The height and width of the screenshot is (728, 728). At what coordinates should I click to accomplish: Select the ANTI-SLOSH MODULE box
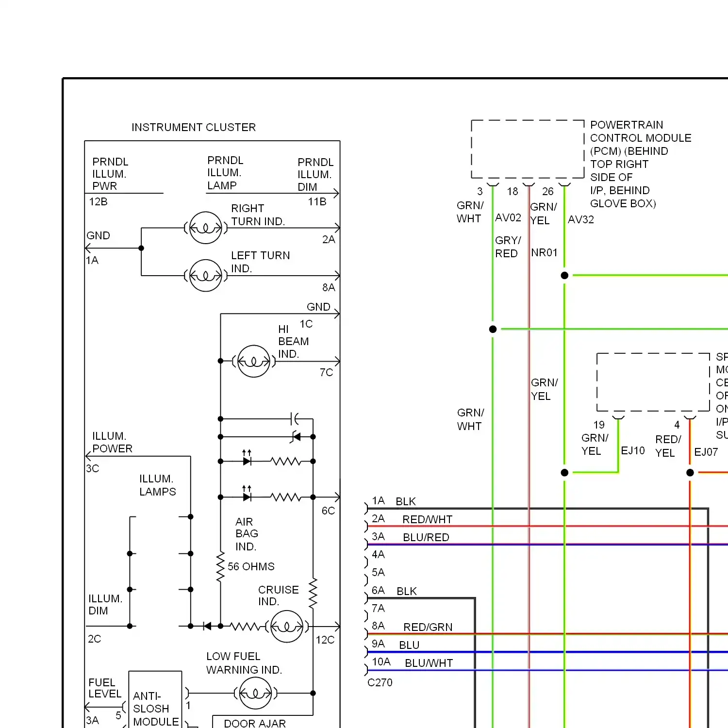click(x=155, y=699)
